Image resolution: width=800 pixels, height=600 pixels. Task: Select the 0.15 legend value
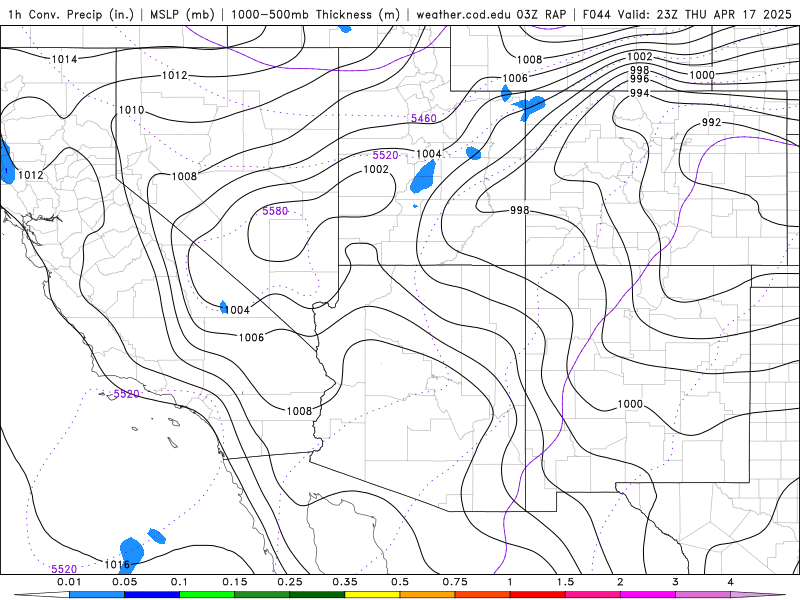[x=235, y=582]
